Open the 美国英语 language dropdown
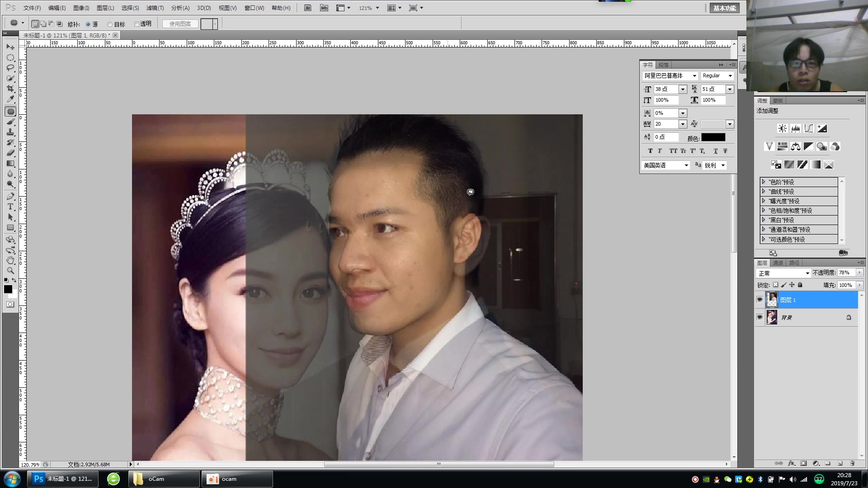This screenshot has width=868, height=488. (665, 165)
